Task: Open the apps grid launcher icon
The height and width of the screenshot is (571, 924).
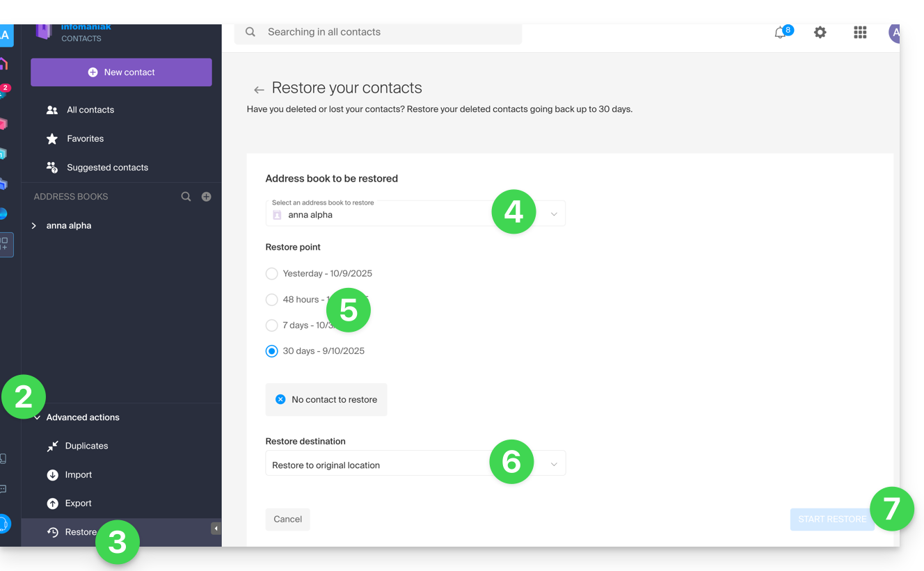Action: click(860, 33)
